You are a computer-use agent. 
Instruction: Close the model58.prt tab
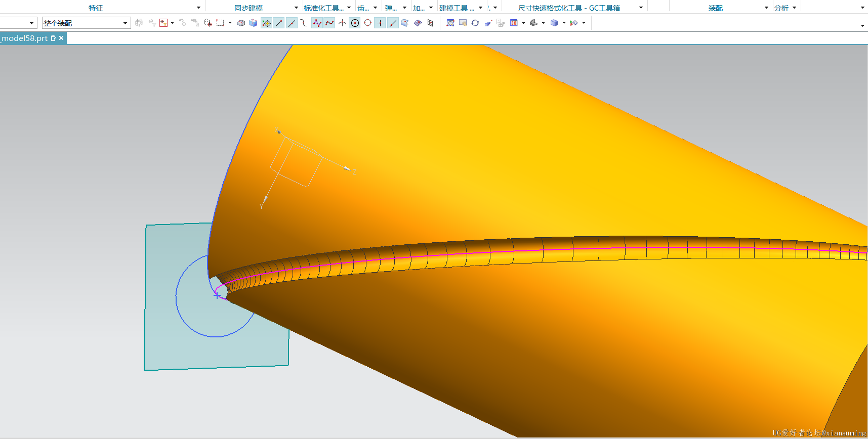[x=61, y=38]
